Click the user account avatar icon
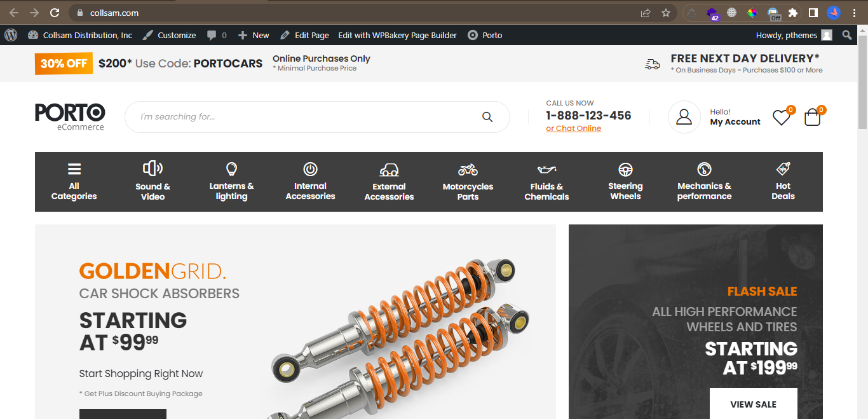Viewport: 868px width, 419px height. tap(684, 117)
